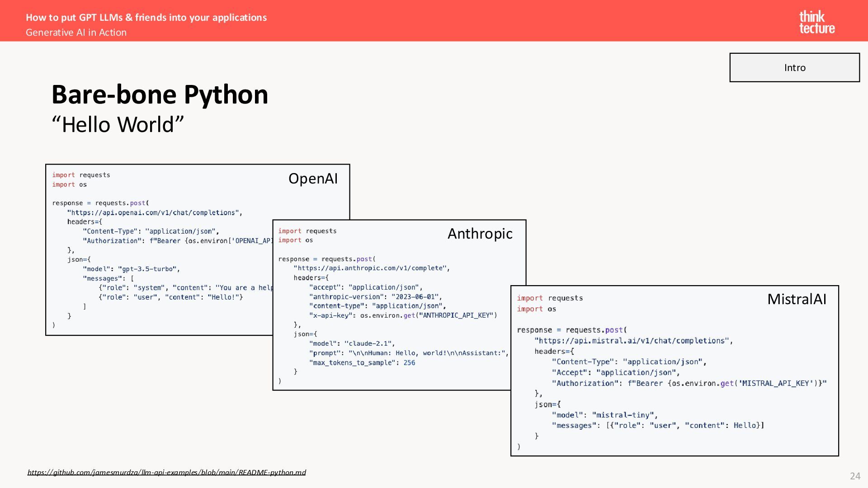Click the OpenAI system role message line
This screenshot has height=488, width=868.
tap(185, 288)
